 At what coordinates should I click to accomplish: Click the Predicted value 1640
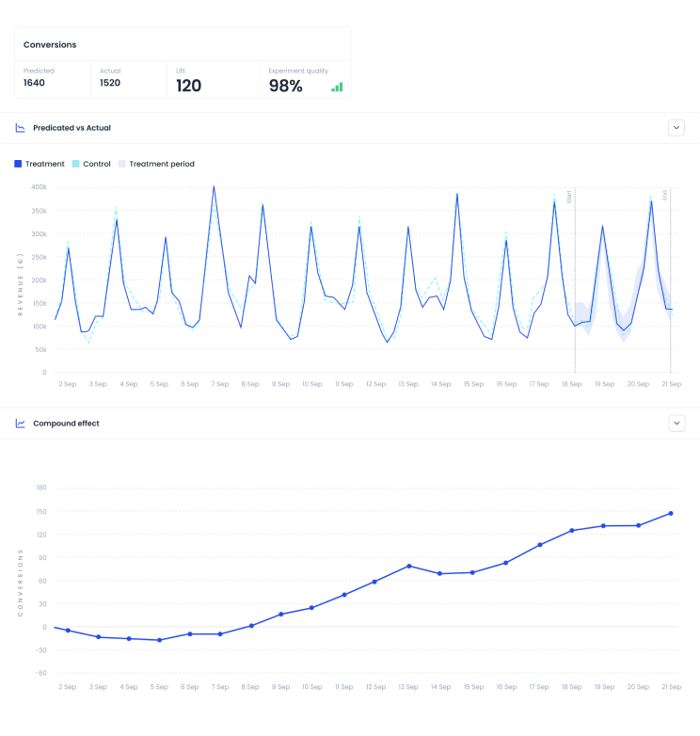(34, 83)
